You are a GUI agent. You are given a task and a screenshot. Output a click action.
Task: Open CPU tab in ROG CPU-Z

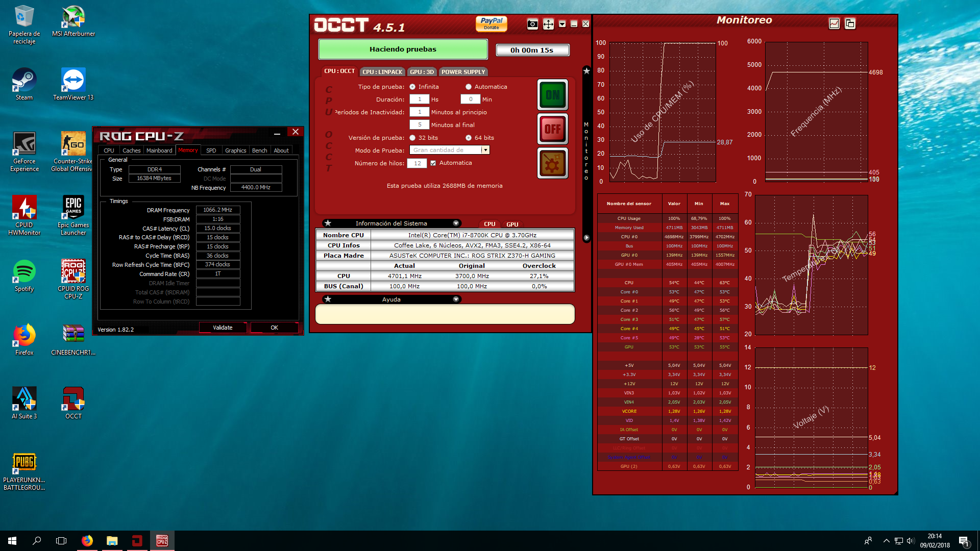point(109,151)
